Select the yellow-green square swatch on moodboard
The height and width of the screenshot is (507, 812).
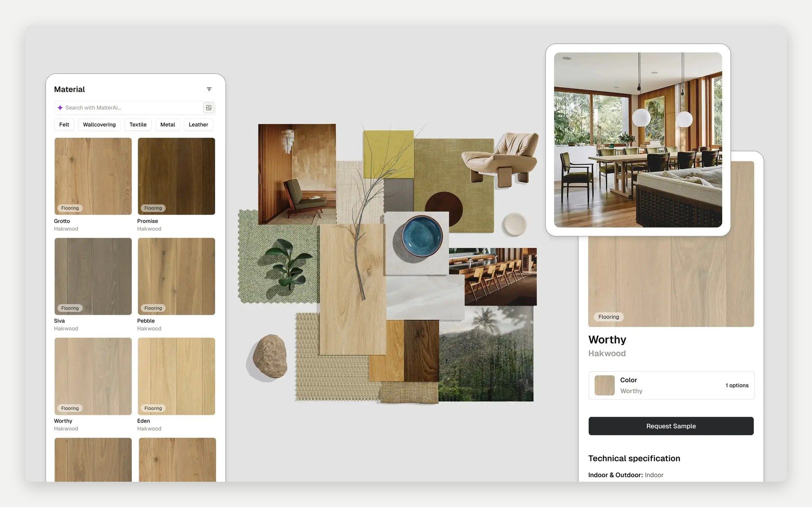click(x=388, y=154)
